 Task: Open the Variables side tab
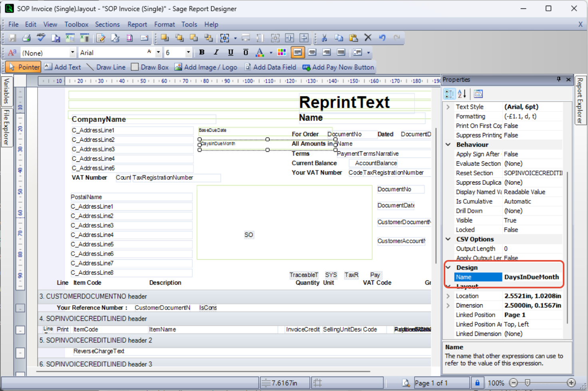6,91
